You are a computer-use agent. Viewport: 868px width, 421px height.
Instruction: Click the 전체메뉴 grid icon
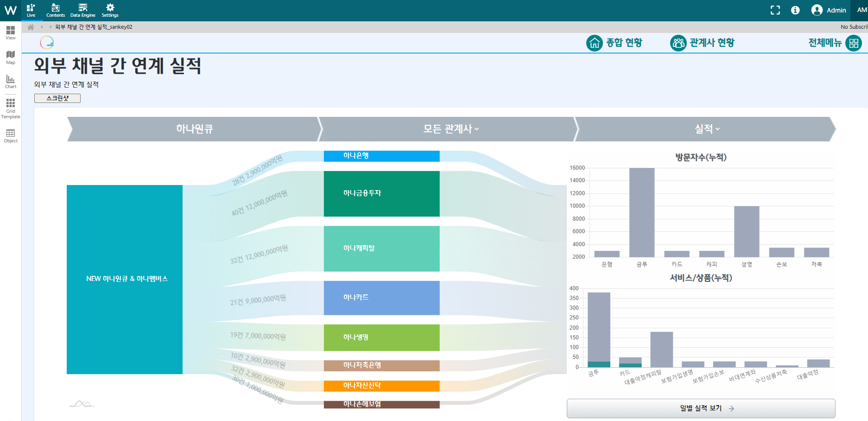click(x=854, y=43)
